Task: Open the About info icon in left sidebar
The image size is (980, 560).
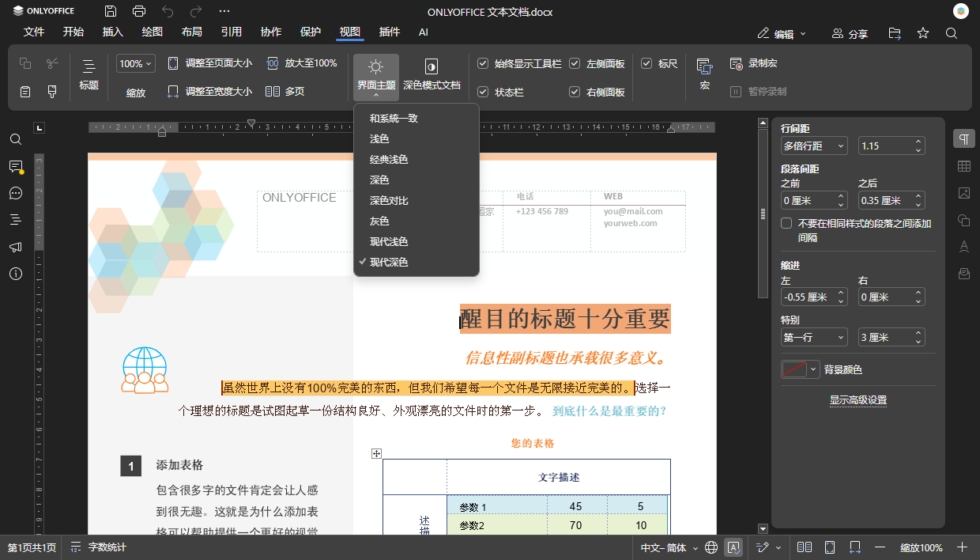Action: coord(16,274)
